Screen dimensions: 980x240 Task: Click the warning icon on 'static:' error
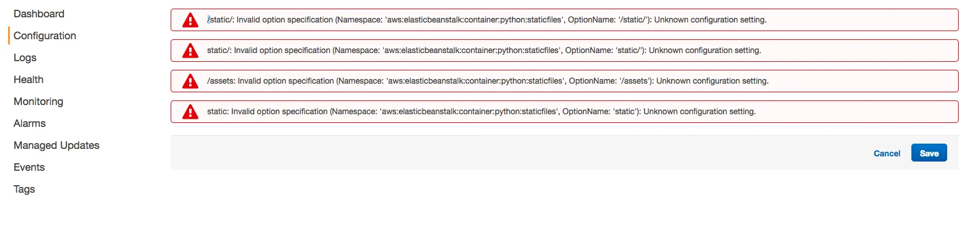coord(190,112)
